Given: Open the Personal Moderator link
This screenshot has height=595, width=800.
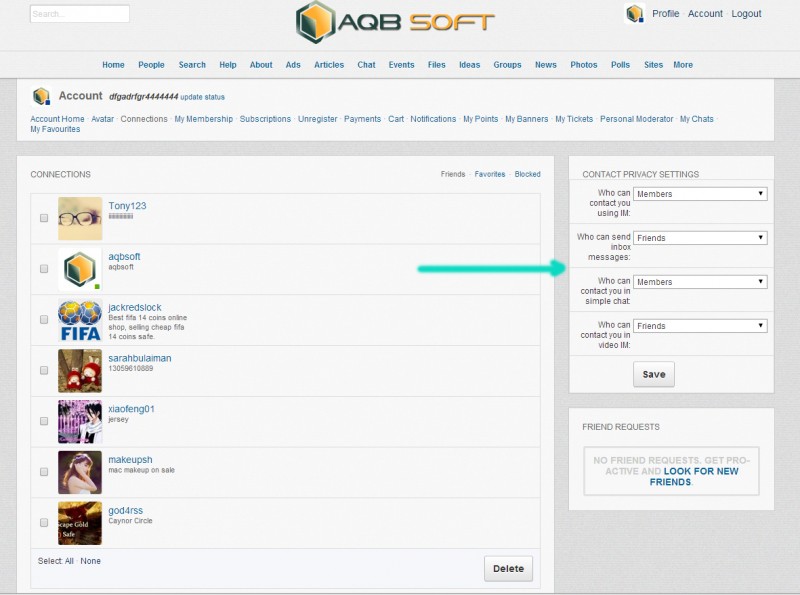Looking at the screenshot, I should click(637, 119).
